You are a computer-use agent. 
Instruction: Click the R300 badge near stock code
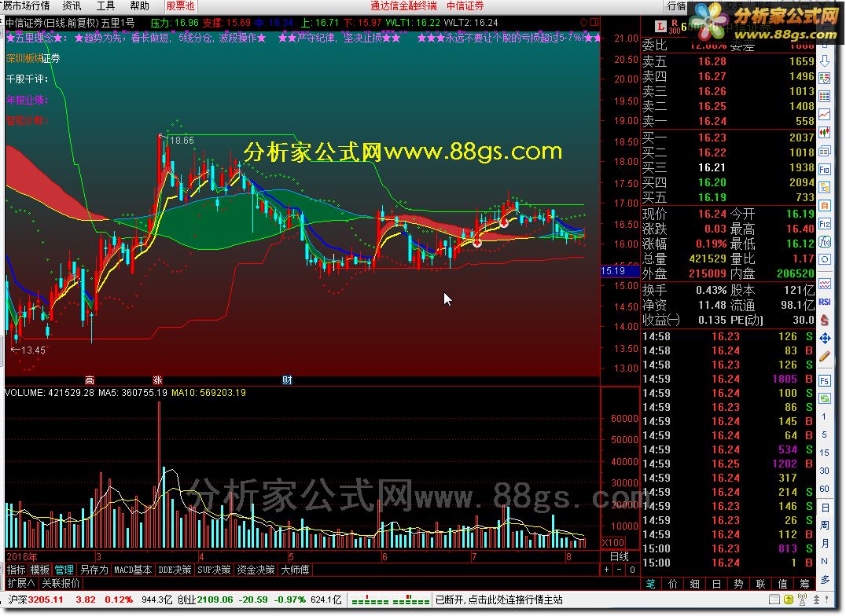point(675,27)
